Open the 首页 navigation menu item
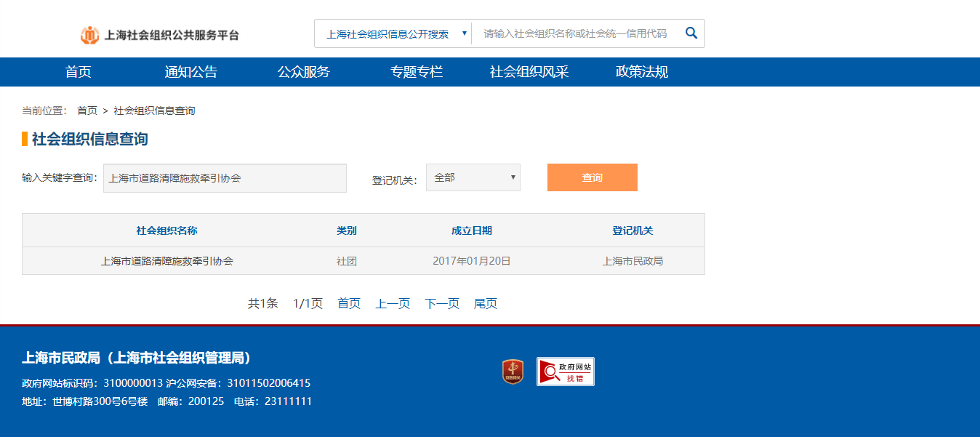The height and width of the screenshot is (437, 980). coord(78,72)
